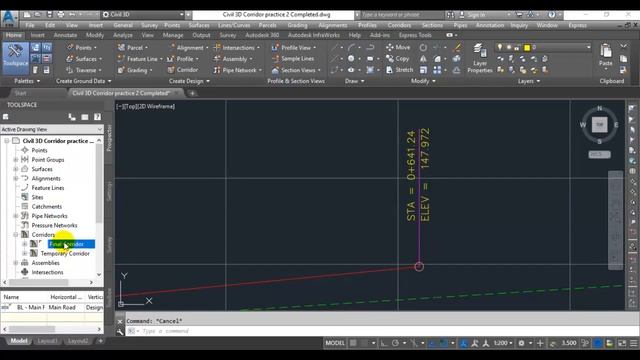Open the Corridors menu
This screenshot has height=360, width=640.
399,25
